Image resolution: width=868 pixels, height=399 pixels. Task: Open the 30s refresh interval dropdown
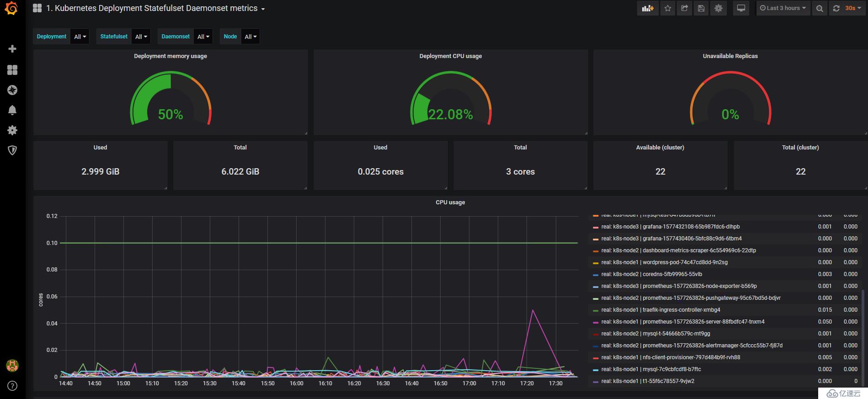(x=853, y=8)
